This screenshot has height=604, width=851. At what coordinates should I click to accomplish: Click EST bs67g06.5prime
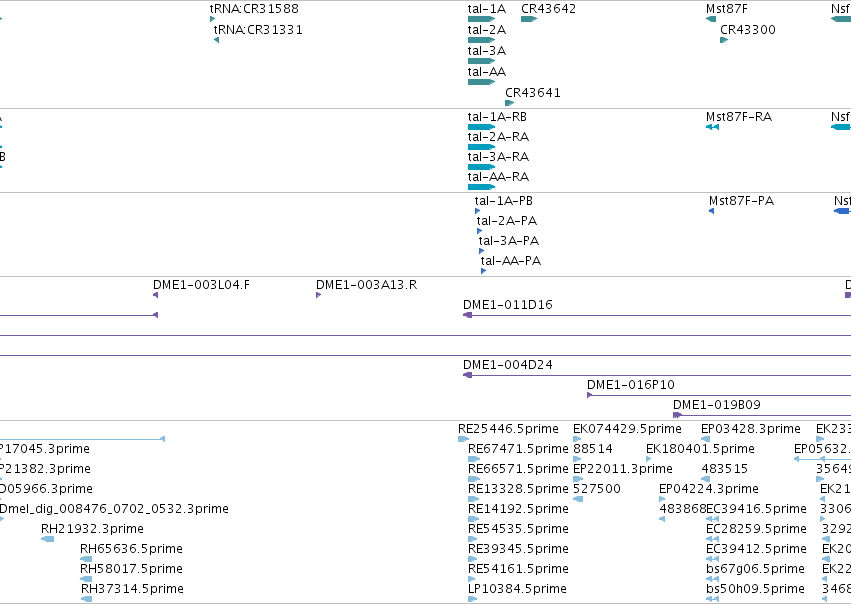(713, 580)
